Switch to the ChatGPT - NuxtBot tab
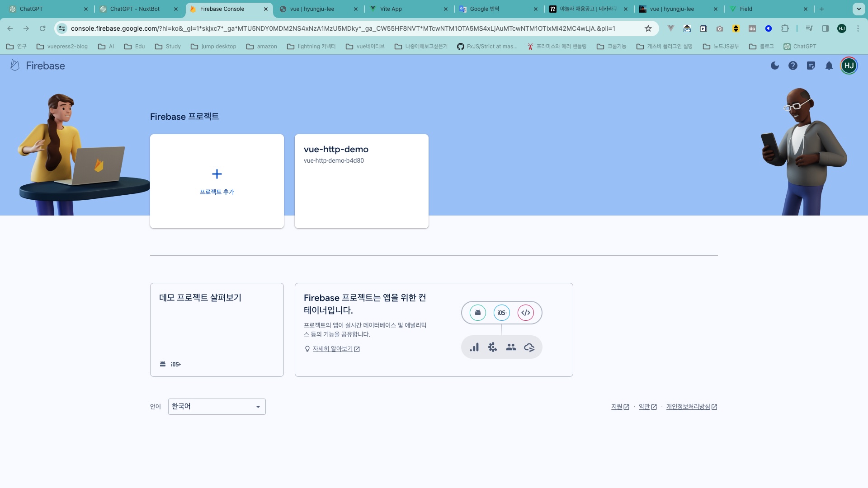This screenshot has height=488, width=868. (x=138, y=9)
